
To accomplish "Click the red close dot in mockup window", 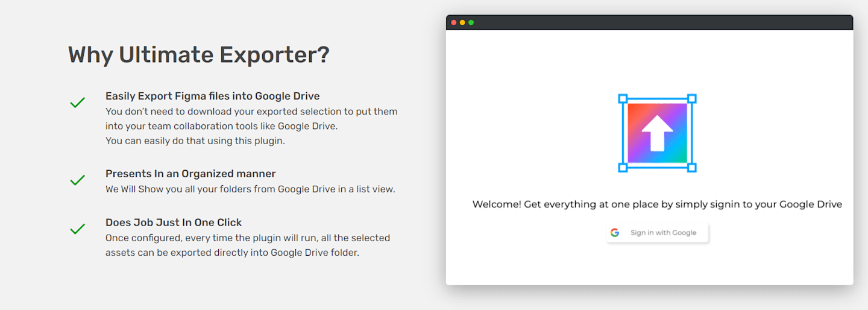I will point(454,22).
